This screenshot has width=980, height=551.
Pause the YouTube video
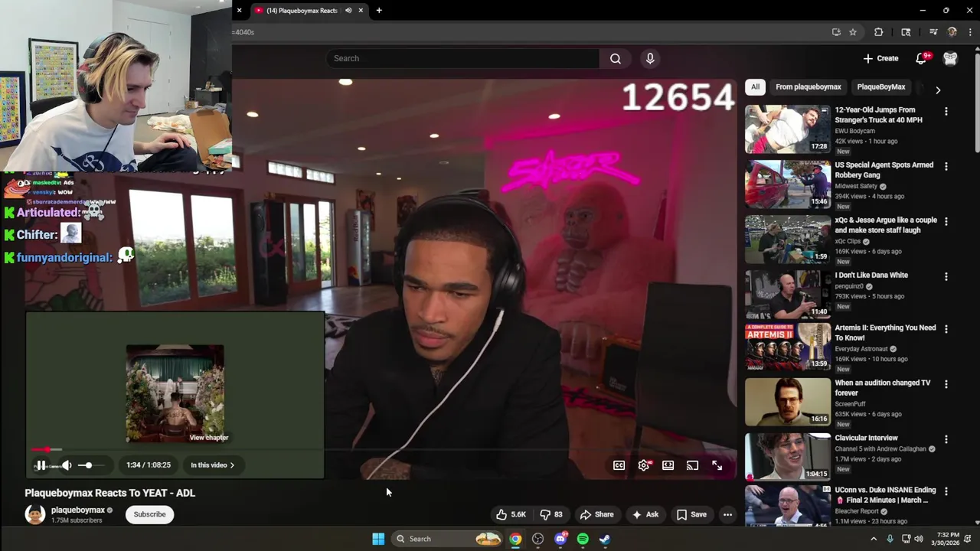pyautogui.click(x=41, y=465)
